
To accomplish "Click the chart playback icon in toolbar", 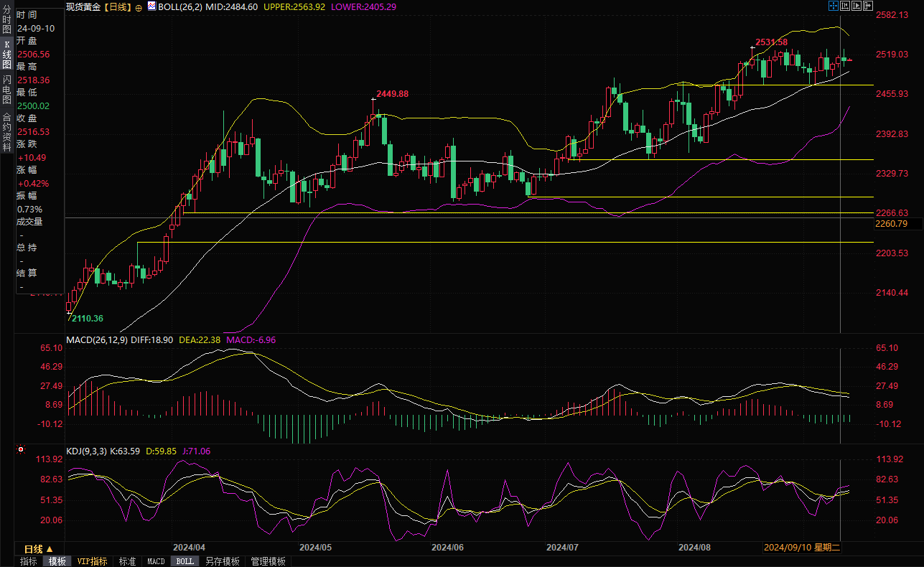I will pos(857,6).
